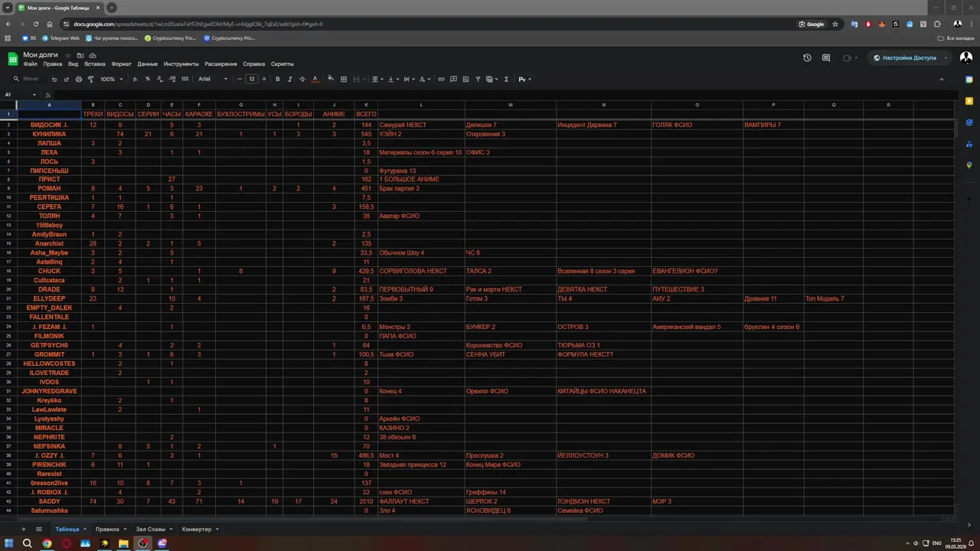Decrease font size with the minus

point(240,79)
